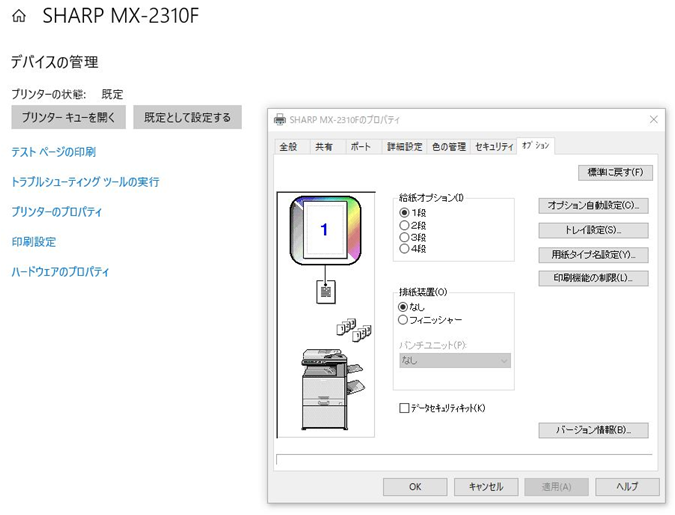Click the 給紙オプション group label

pos(431,198)
